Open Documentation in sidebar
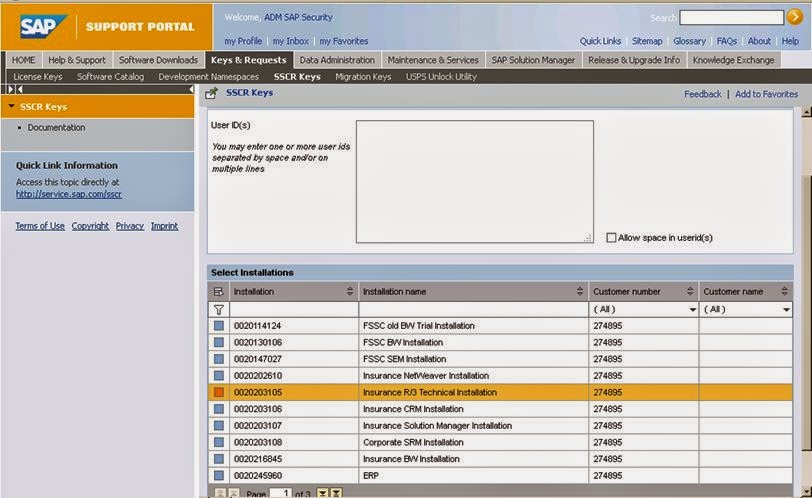This screenshot has width=812, height=498. pos(56,127)
